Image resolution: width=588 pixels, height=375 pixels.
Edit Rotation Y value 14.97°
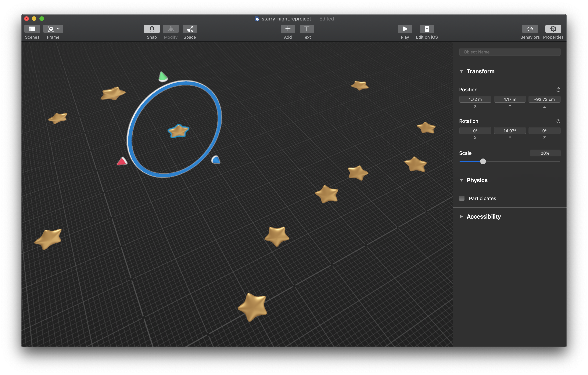pos(510,131)
